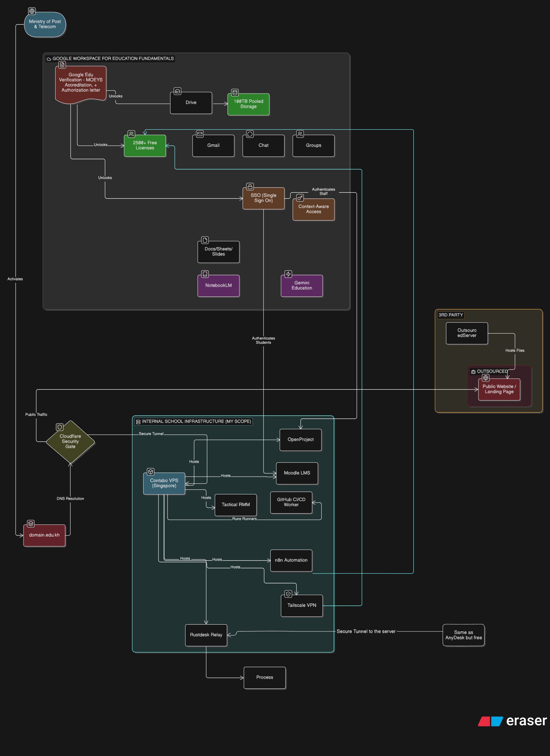The width and height of the screenshot is (550, 756).
Task: Click the shield icon on Cloudflare Security Gate
Action: click(x=59, y=427)
